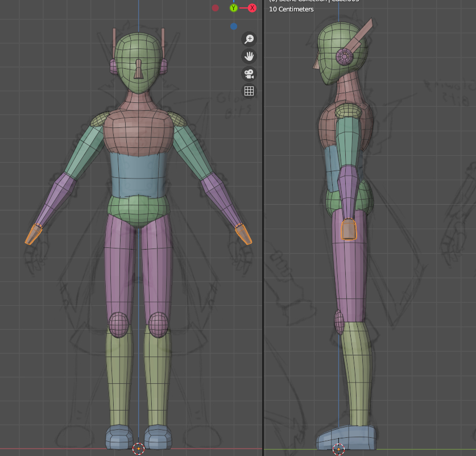Toggle the camera view icon
This screenshot has height=456, width=476.
(x=249, y=74)
